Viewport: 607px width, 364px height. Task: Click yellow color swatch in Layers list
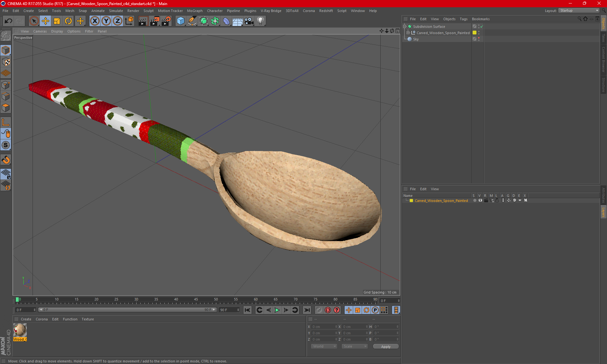point(411,200)
